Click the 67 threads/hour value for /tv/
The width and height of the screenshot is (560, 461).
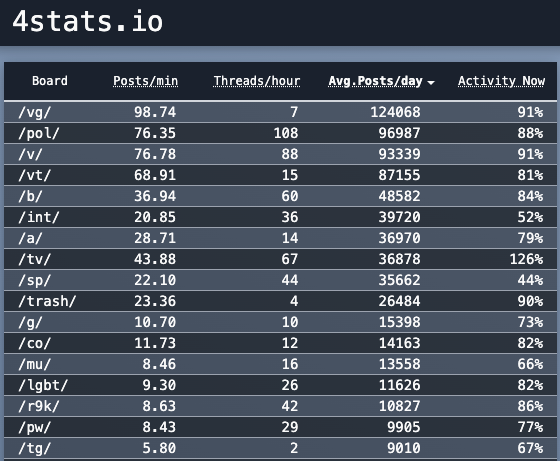click(290, 259)
